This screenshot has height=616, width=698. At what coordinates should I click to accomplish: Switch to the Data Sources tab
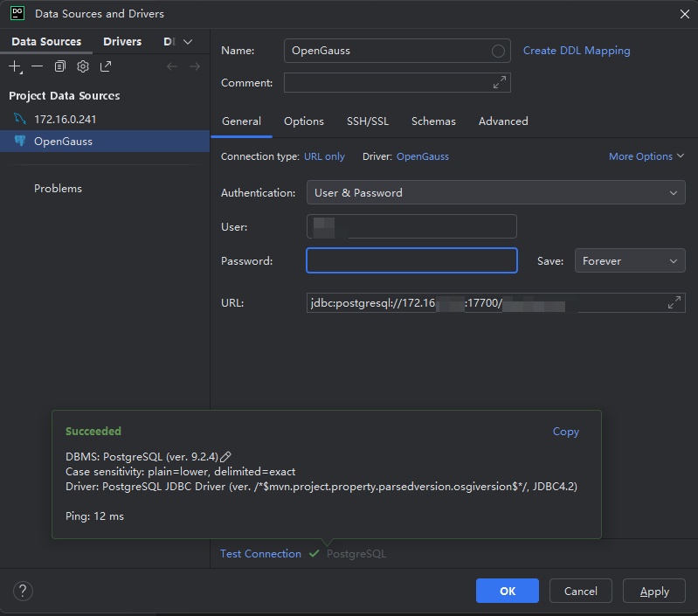tap(46, 41)
